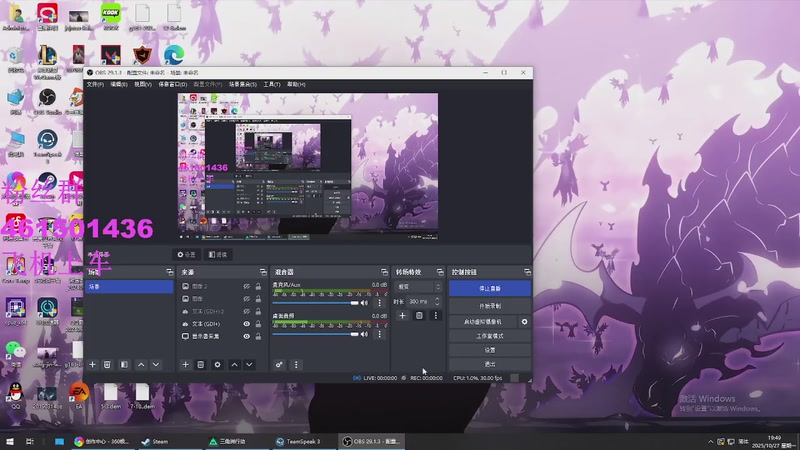
Task: Open the 视图(V) menu
Action: point(143,84)
